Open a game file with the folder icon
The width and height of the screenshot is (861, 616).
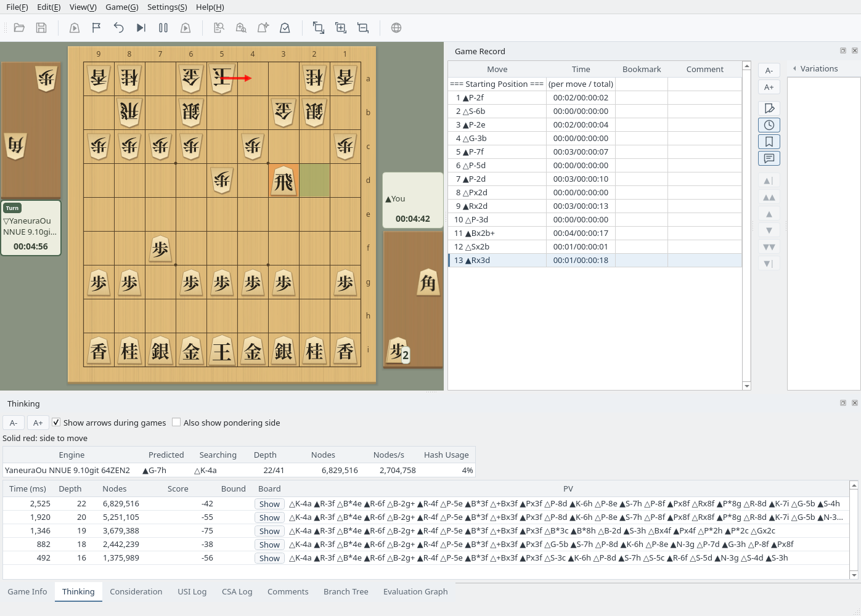(19, 28)
